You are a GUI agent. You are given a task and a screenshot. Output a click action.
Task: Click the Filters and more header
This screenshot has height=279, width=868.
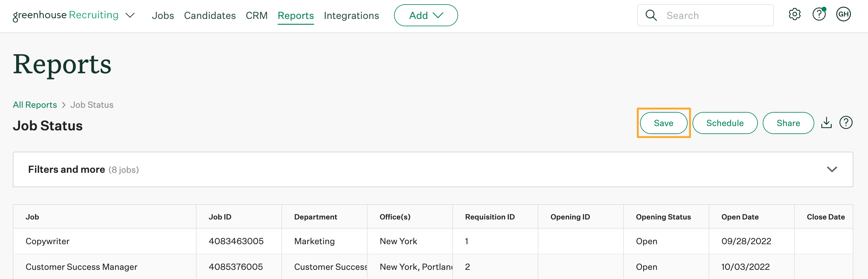pyautogui.click(x=433, y=169)
